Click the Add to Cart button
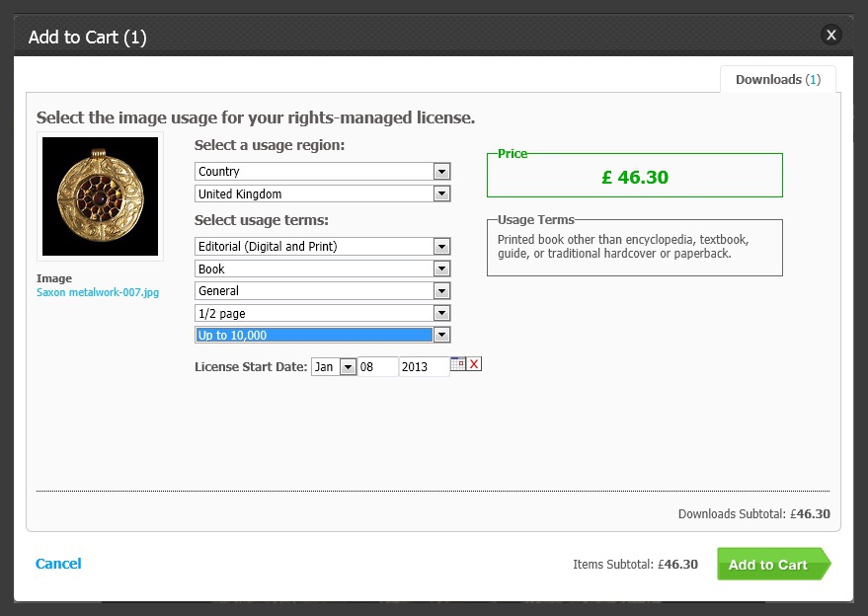Viewport: 868px width, 616px height. pyautogui.click(x=769, y=565)
